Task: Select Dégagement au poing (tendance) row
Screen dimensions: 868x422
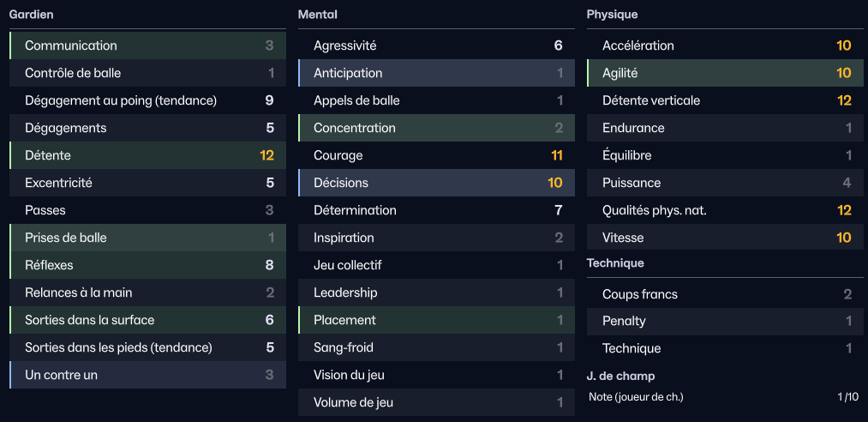Action: pyautogui.click(x=147, y=100)
